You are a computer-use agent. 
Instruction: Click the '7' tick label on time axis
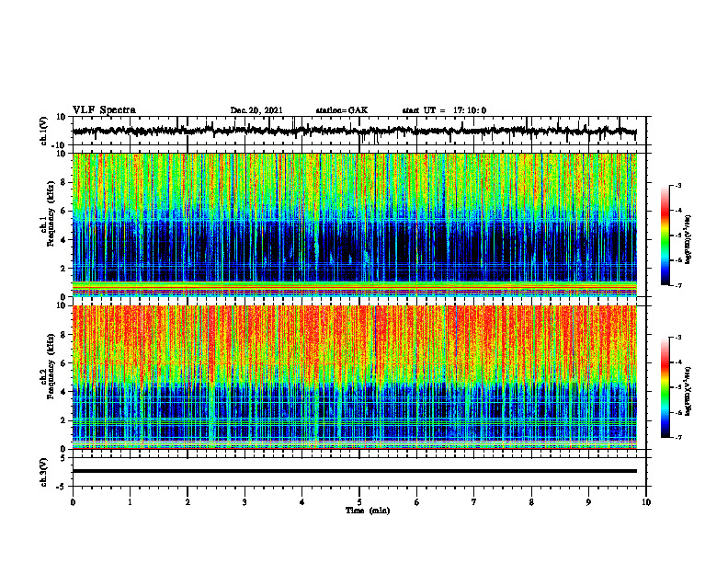(474, 502)
